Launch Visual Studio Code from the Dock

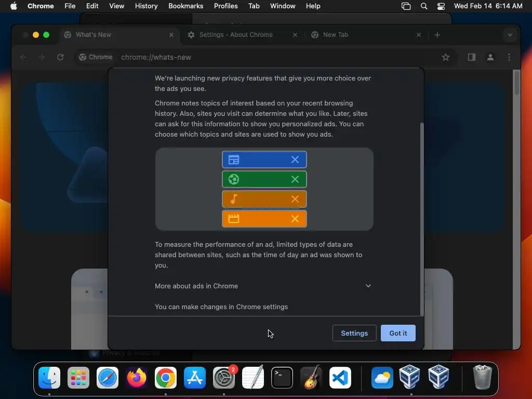click(x=340, y=378)
